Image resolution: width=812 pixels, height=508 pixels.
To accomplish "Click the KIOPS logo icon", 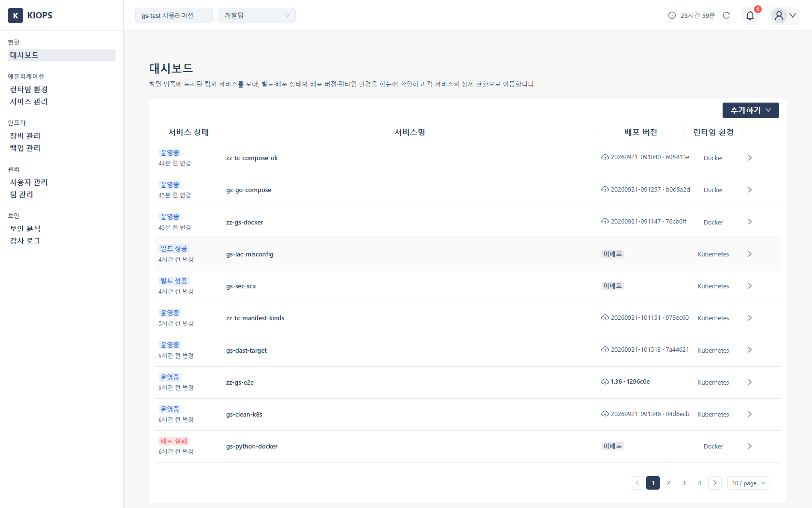I will tap(15, 15).
